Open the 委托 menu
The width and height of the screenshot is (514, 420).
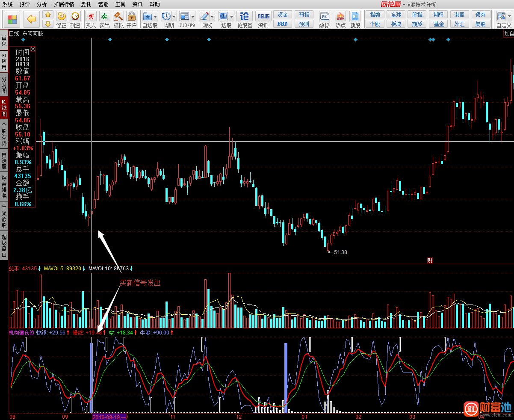(x=86, y=4)
